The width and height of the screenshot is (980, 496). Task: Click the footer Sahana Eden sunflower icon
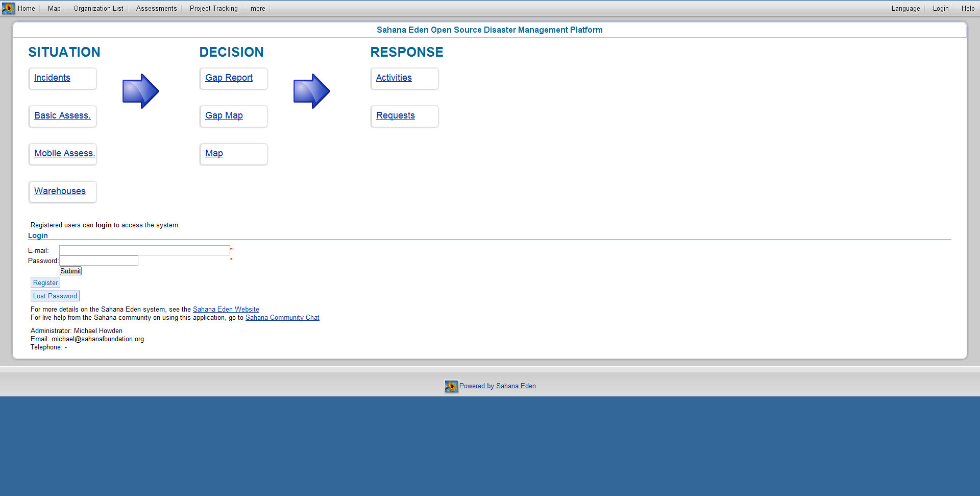pyautogui.click(x=451, y=386)
